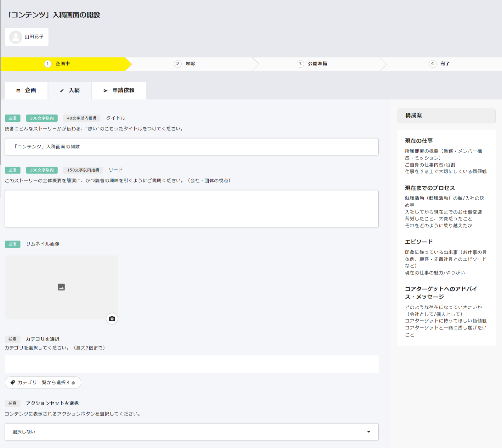Click the tag icon on category button
The width and height of the screenshot is (502, 448).
(13, 382)
